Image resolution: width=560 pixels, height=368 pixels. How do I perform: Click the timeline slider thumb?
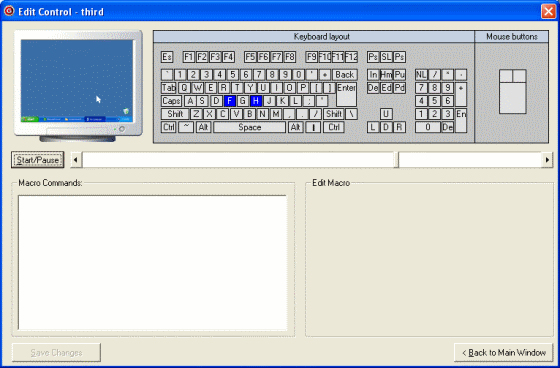(x=396, y=160)
